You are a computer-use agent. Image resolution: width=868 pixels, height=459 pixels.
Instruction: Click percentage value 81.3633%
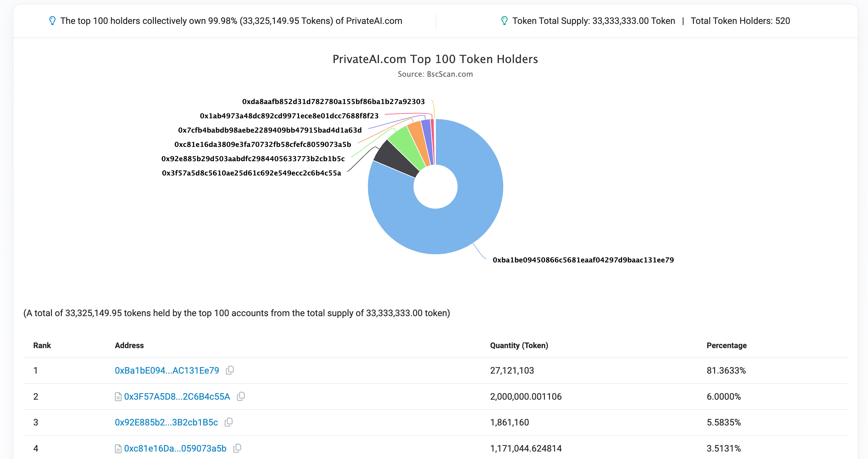point(726,370)
